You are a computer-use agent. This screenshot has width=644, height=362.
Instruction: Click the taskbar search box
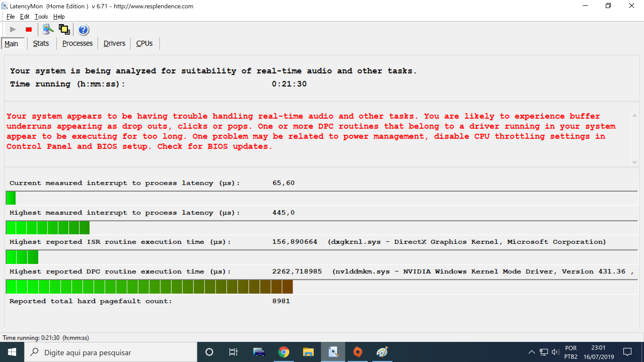click(111, 352)
